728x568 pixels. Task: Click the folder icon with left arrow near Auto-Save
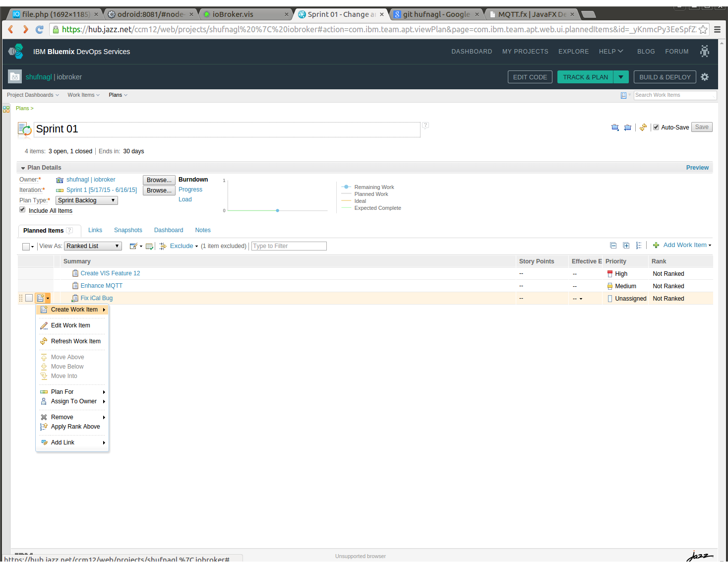click(x=628, y=127)
